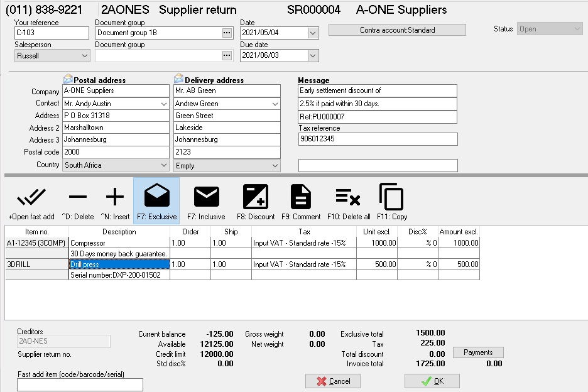This screenshot has height=392, width=588.
Task: Add a comment with the F9 icon
Action: pos(301,198)
